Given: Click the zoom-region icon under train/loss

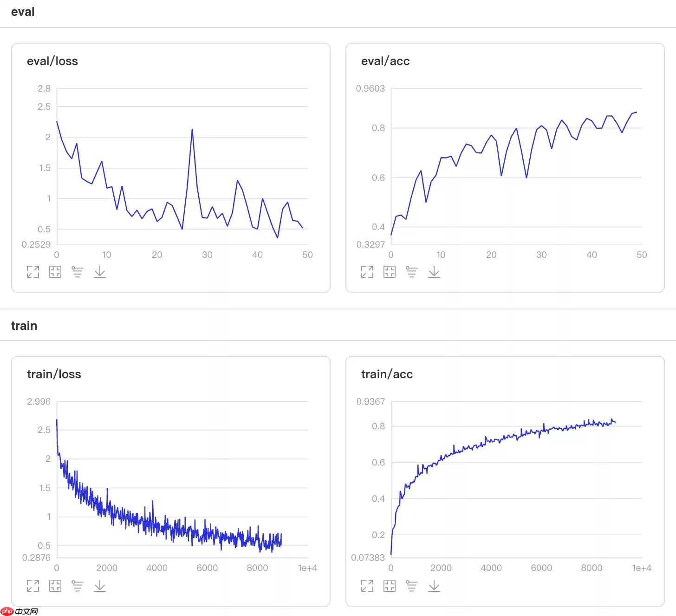Looking at the screenshot, I should pos(55,586).
